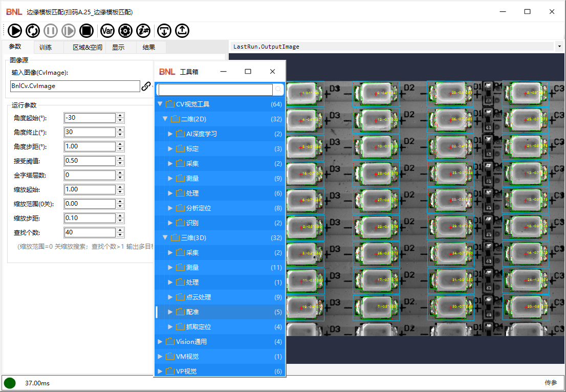Expand the 抓取定位 node

tap(170, 326)
